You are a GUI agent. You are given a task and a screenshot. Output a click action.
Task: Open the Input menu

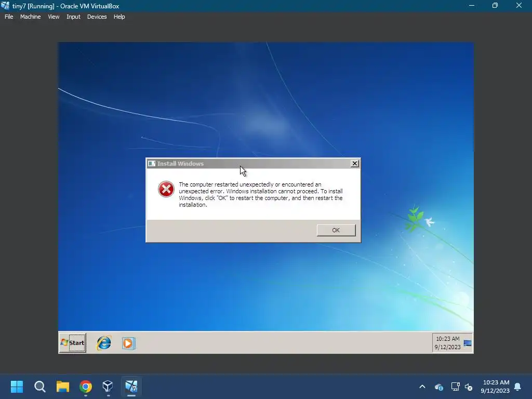click(73, 17)
